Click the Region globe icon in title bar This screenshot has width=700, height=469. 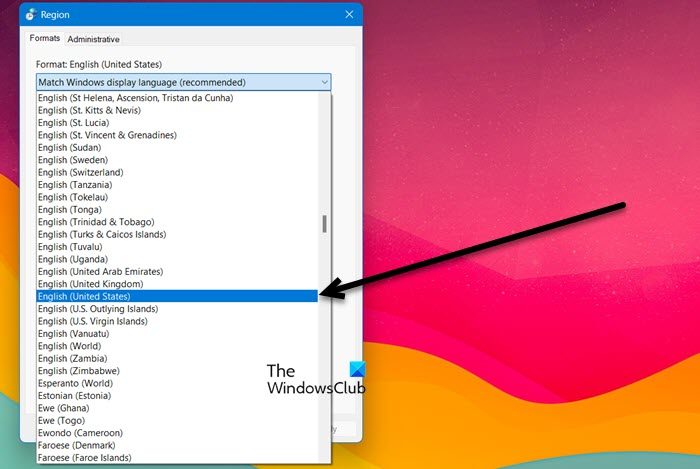coord(31,14)
